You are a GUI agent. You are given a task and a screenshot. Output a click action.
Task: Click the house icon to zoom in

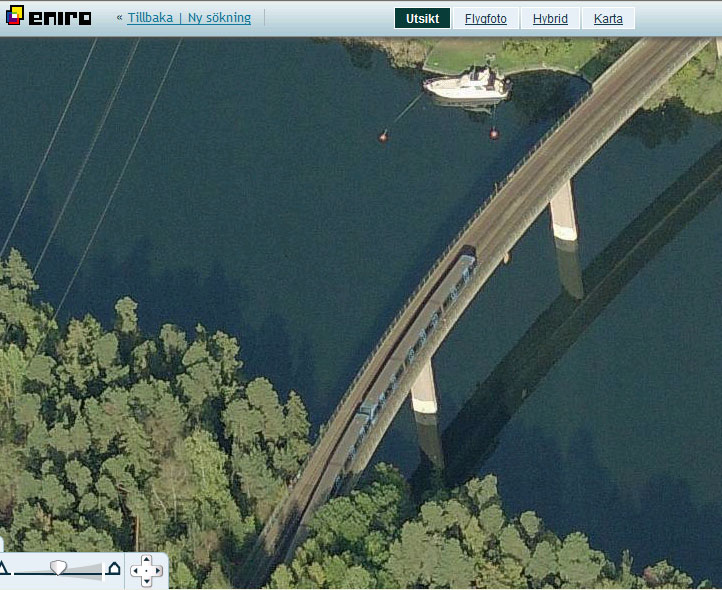point(114,568)
